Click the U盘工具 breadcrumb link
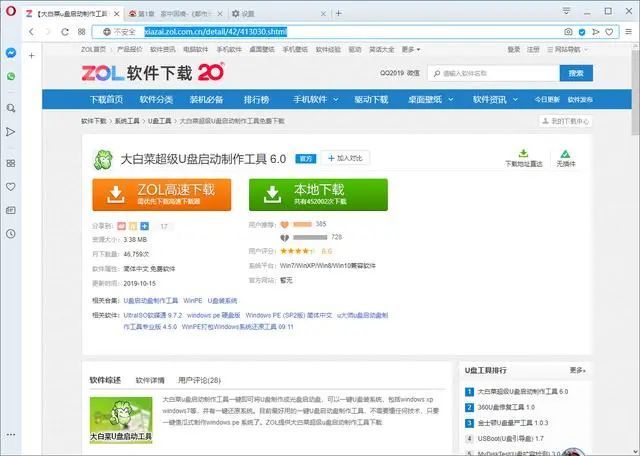This screenshot has height=456, width=640. pos(160,121)
